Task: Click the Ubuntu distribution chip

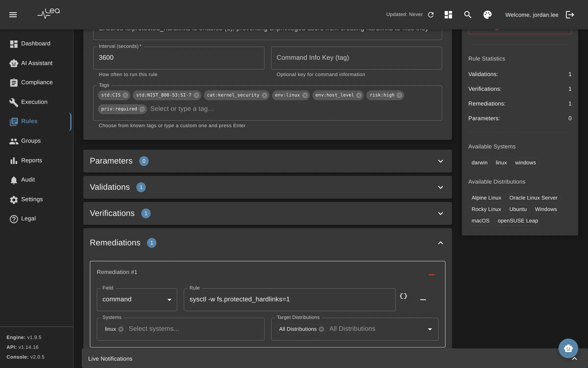Action: [x=518, y=209]
